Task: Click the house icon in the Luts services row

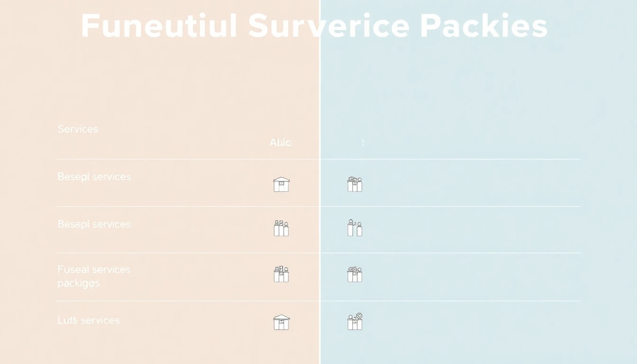Action: [281, 322]
